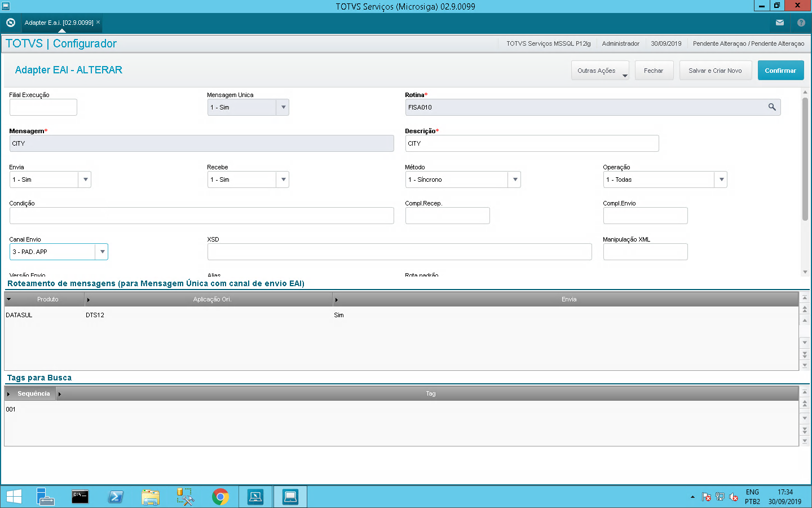Expand the Mensagem Unica dropdown
Image resolution: width=812 pixels, height=508 pixels.
click(x=283, y=107)
